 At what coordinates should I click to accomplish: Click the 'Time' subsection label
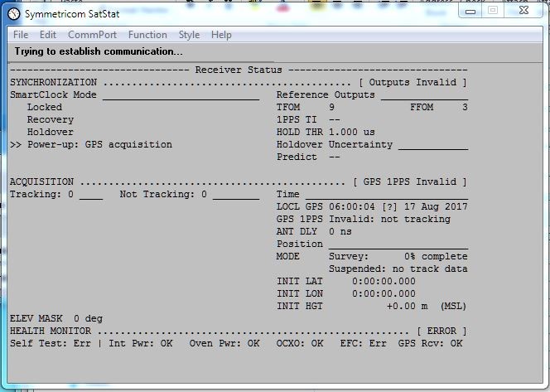point(288,194)
